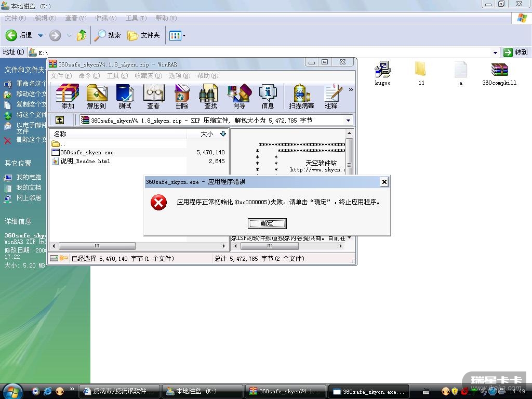This screenshot has height=399, width=532.
Task: Click WinRAR Delete (删除) icon
Action: [182, 96]
